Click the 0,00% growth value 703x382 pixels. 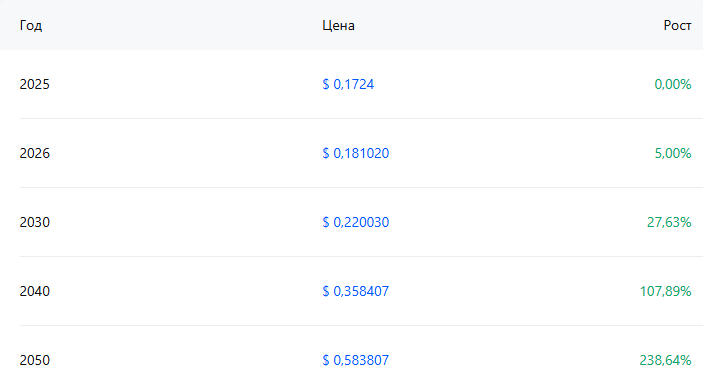click(x=673, y=84)
